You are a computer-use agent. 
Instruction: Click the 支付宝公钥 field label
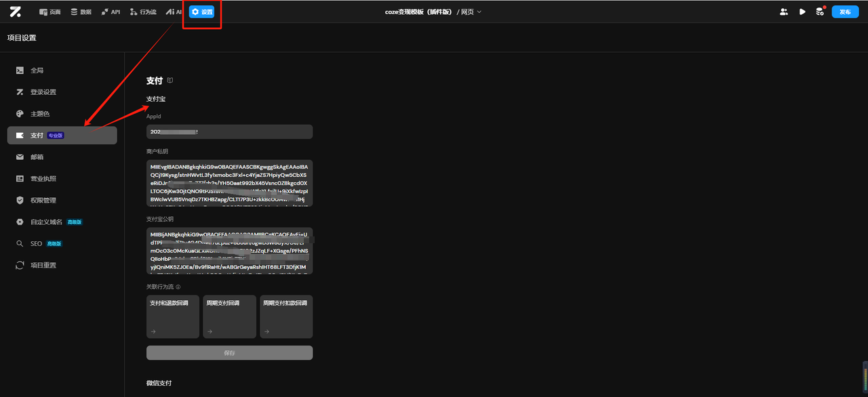coord(160,219)
